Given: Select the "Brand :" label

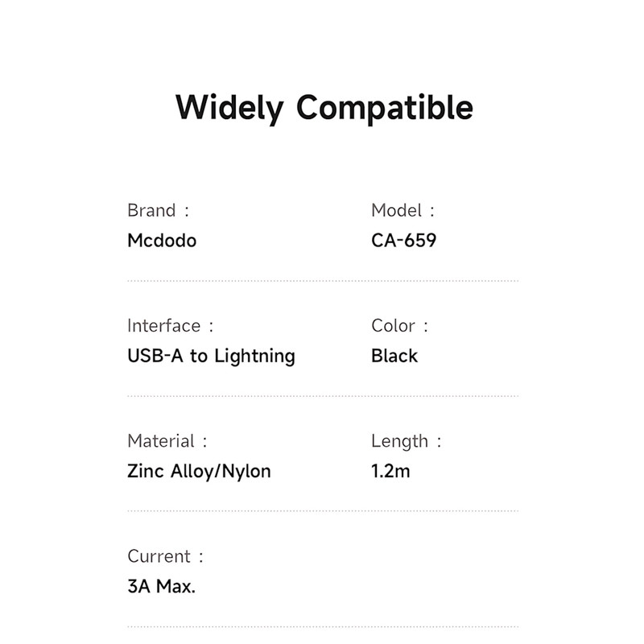Looking at the screenshot, I should [159, 211].
